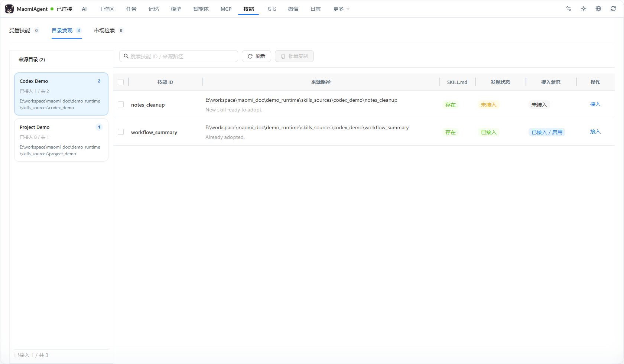624x364 pixels.
Task: Select the 目录发现 tab
Action: (67, 30)
